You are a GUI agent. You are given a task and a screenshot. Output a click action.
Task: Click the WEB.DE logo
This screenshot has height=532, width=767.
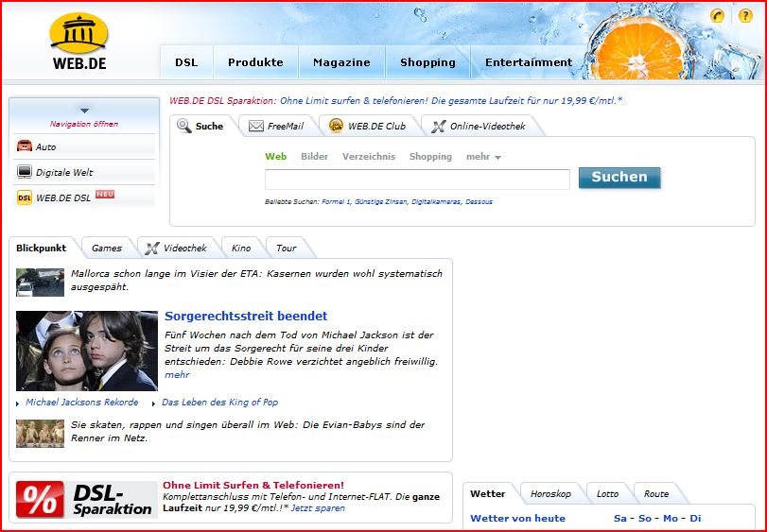(78, 42)
